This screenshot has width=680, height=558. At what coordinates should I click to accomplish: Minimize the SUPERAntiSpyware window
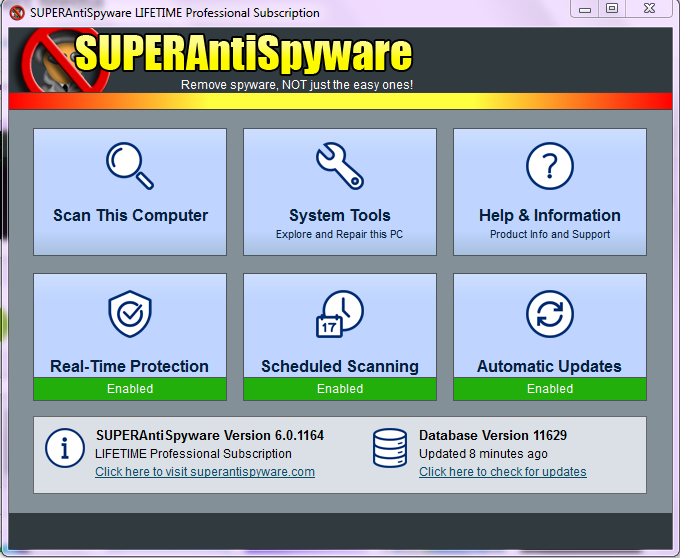coord(585,9)
